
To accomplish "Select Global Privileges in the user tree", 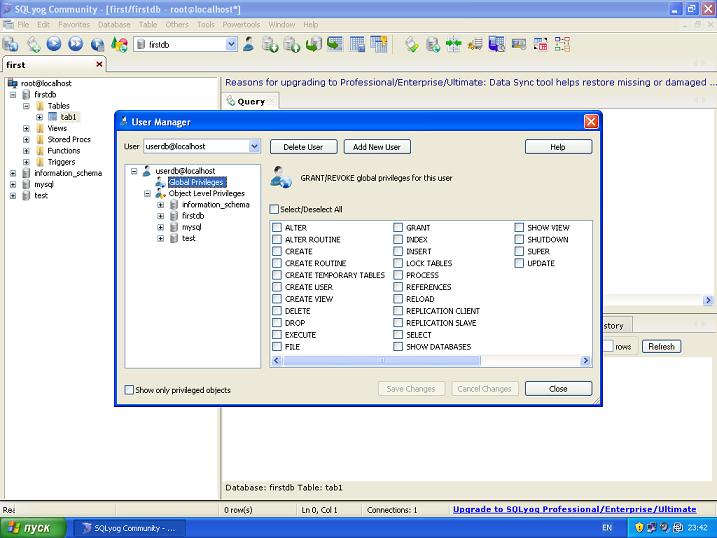I will pyautogui.click(x=196, y=182).
